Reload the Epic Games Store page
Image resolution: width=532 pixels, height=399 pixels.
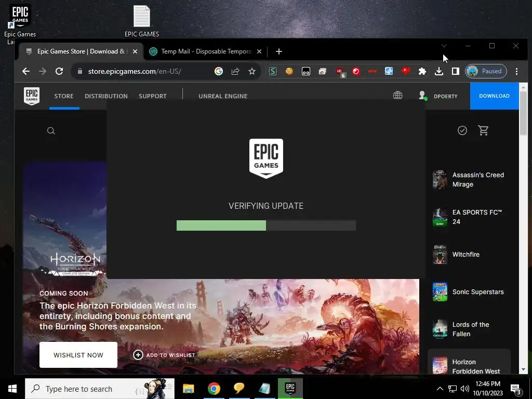[x=59, y=71]
